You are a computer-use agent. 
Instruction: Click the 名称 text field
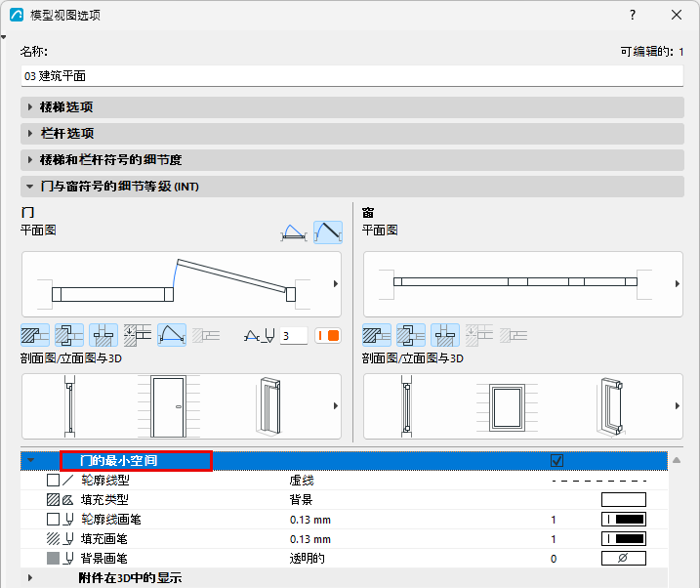352,76
